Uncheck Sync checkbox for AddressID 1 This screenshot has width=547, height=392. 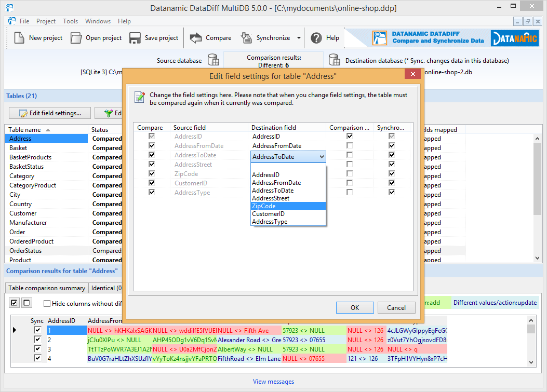pos(37,330)
